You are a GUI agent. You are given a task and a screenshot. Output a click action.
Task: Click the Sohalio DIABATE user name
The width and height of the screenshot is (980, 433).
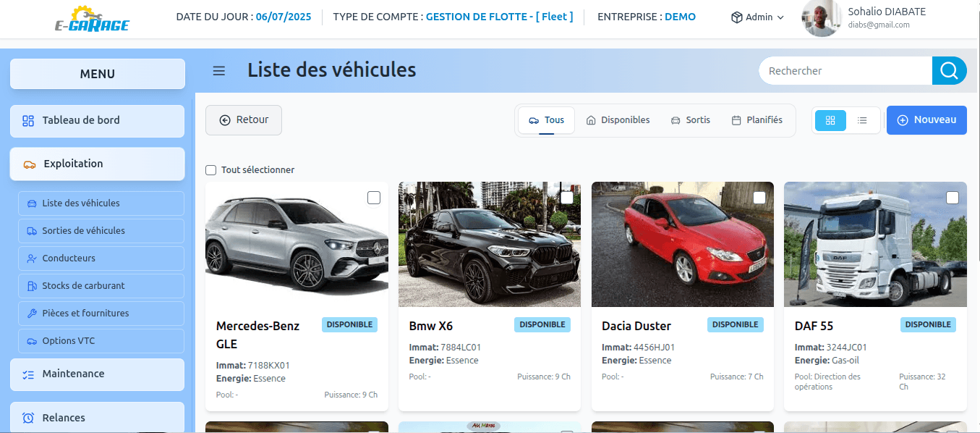[887, 12]
